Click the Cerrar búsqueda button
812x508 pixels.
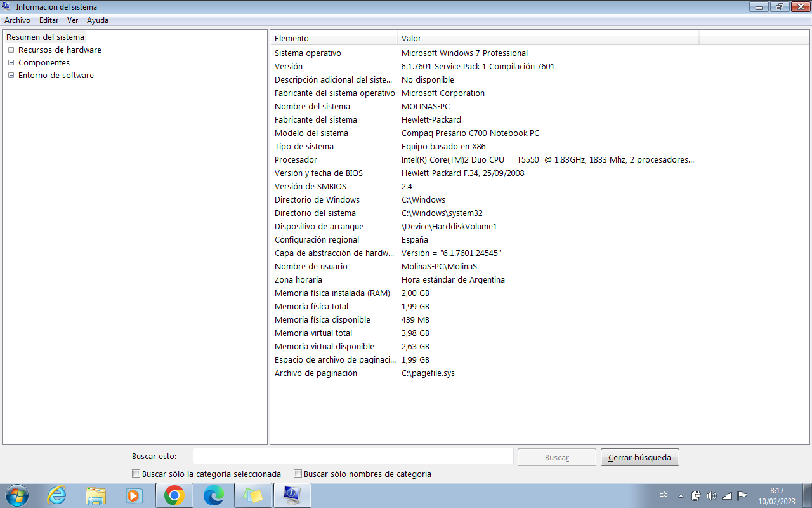coord(639,457)
